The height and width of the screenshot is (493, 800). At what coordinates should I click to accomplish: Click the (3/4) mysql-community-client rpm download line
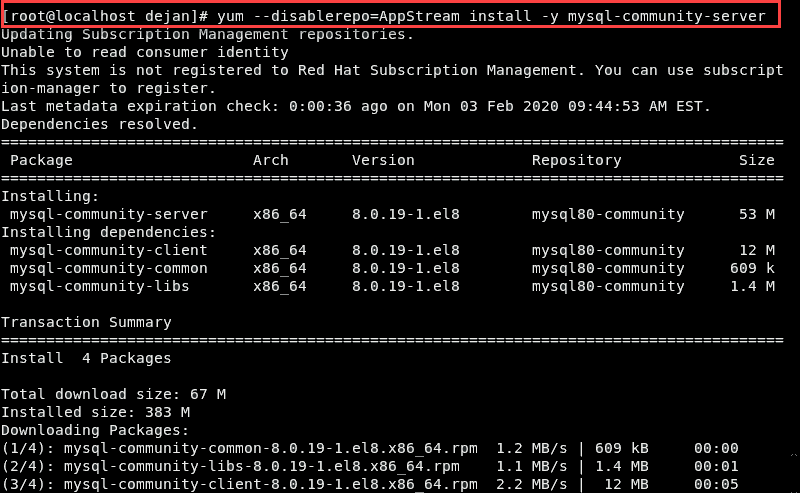pos(370,484)
